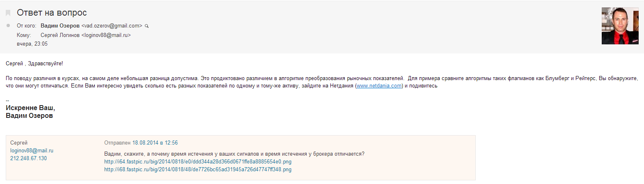Open the i68.fastpic.ru image link
This screenshot has height=184, width=644.
click(x=197, y=170)
